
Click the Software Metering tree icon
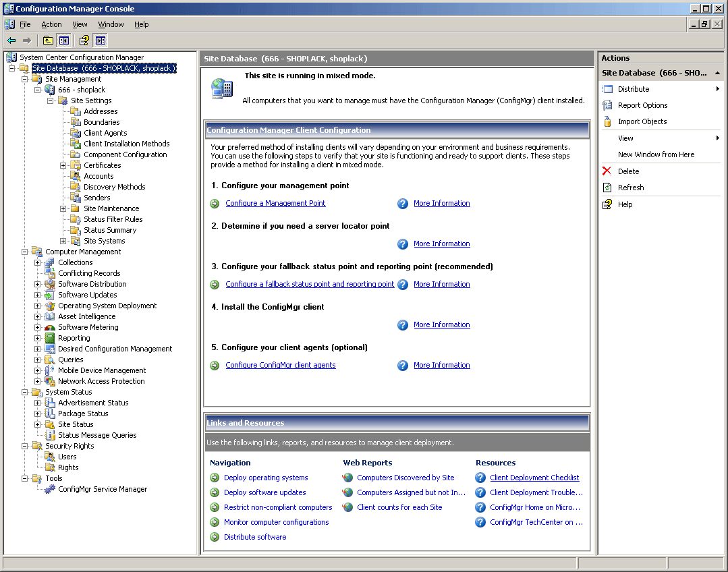click(x=50, y=327)
